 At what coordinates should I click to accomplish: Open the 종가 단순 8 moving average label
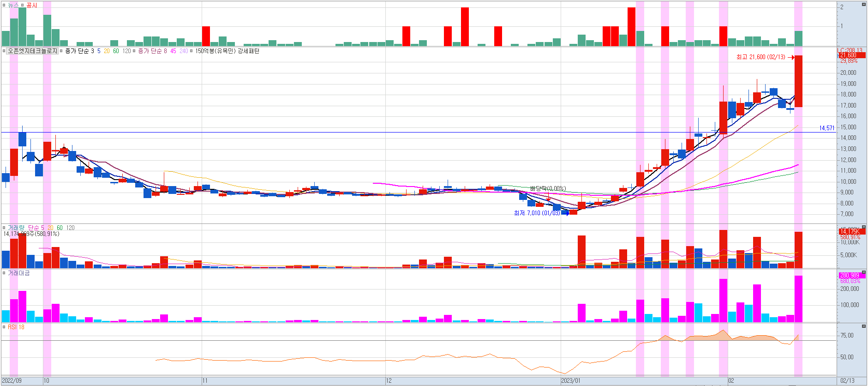(152, 51)
